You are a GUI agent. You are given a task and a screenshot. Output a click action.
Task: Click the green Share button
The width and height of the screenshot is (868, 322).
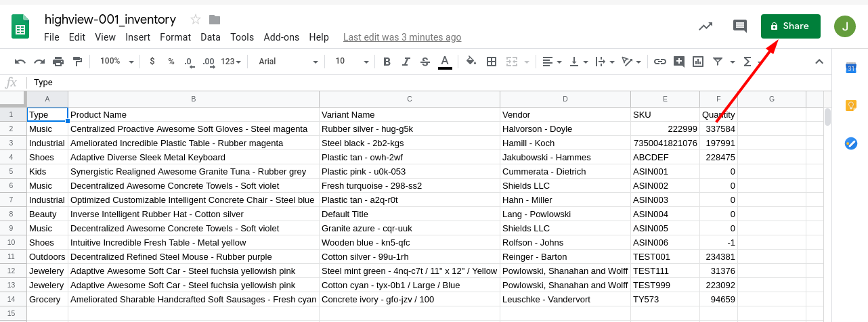(790, 26)
